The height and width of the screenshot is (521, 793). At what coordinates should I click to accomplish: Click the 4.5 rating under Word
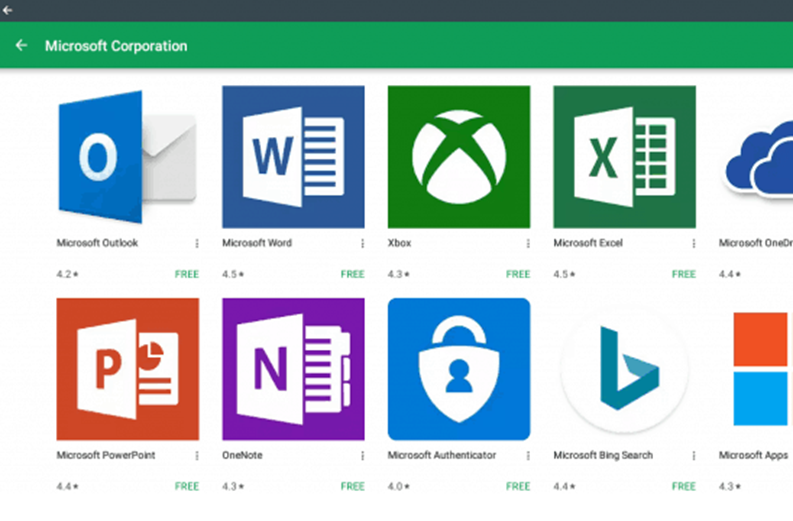coord(233,274)
